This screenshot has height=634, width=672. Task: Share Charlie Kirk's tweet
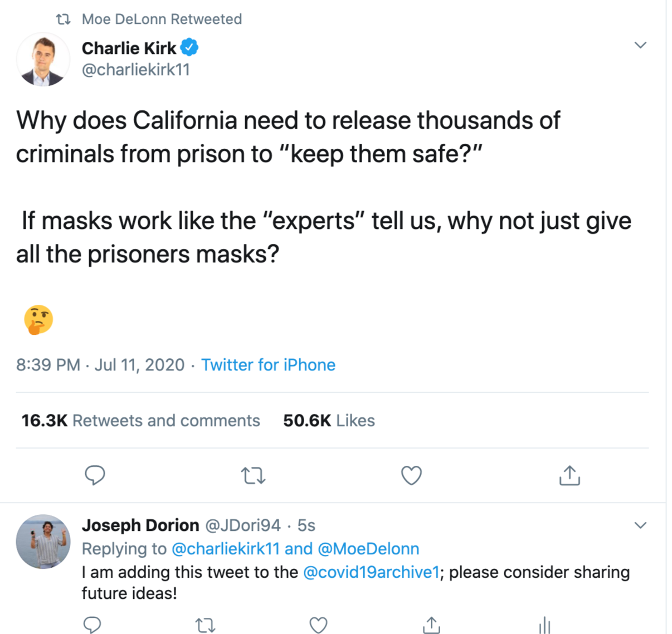point(569,475)
